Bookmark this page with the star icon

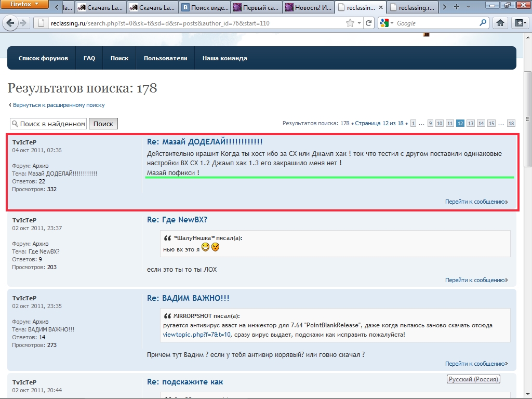pyautogui.click(x=351, y=23)
